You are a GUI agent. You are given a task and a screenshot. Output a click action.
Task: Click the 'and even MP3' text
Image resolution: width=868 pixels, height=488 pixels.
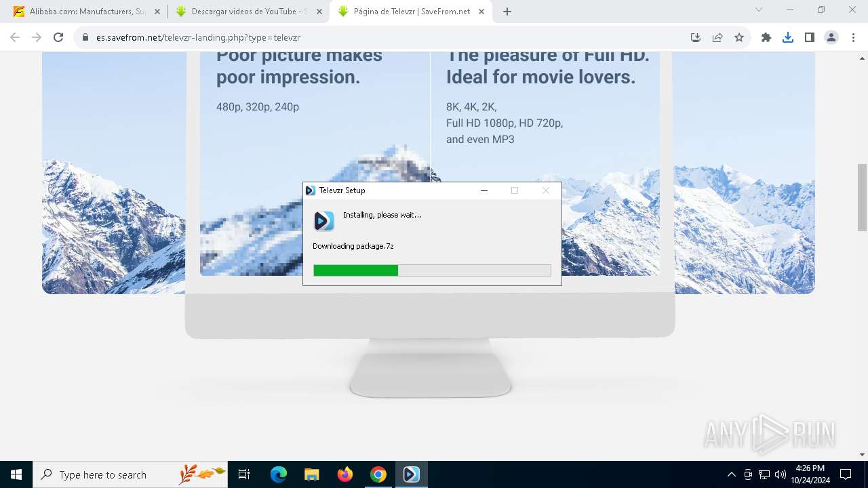pos(480,140)
